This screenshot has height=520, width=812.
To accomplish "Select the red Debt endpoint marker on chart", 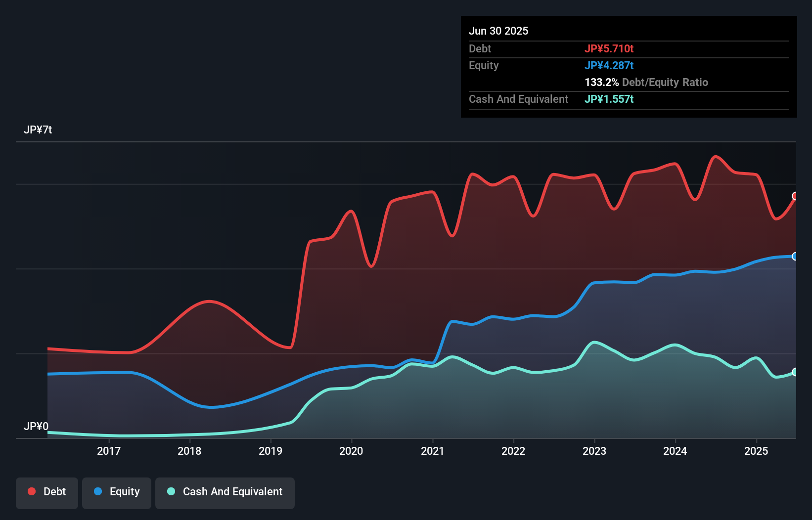I will 795,196.
